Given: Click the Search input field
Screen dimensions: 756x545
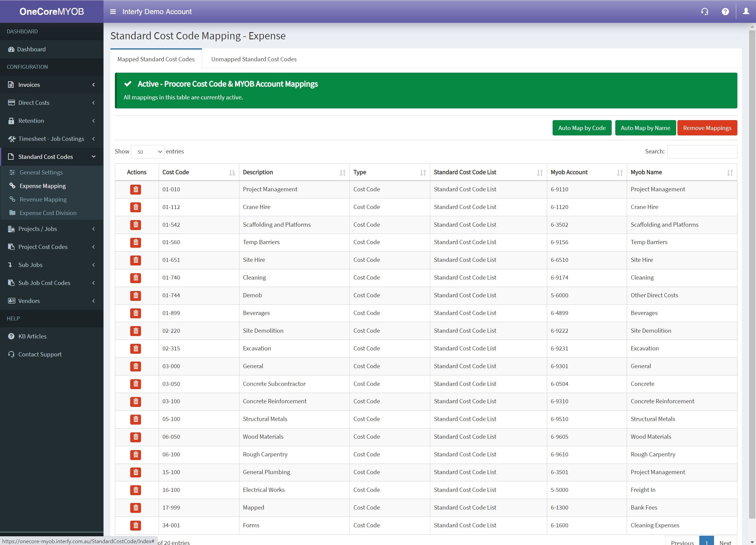Looking at the screenshot, I should (702, 152).
